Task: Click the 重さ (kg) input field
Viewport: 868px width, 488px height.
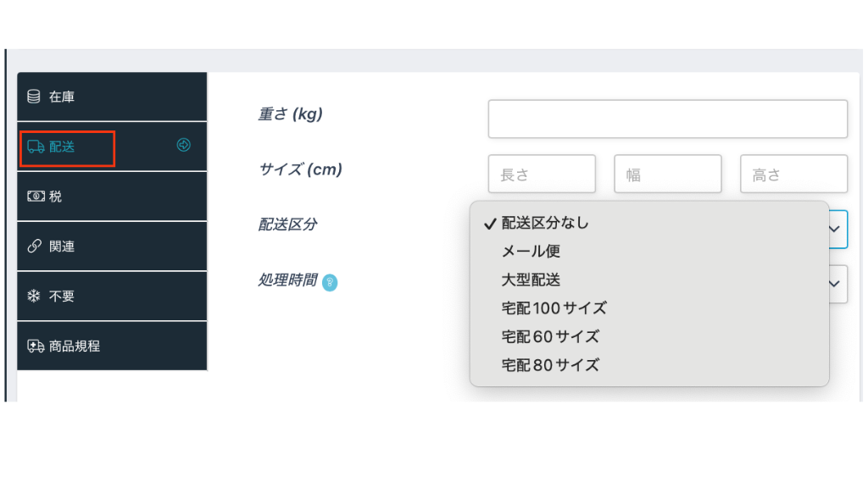Action: [667, 119]
